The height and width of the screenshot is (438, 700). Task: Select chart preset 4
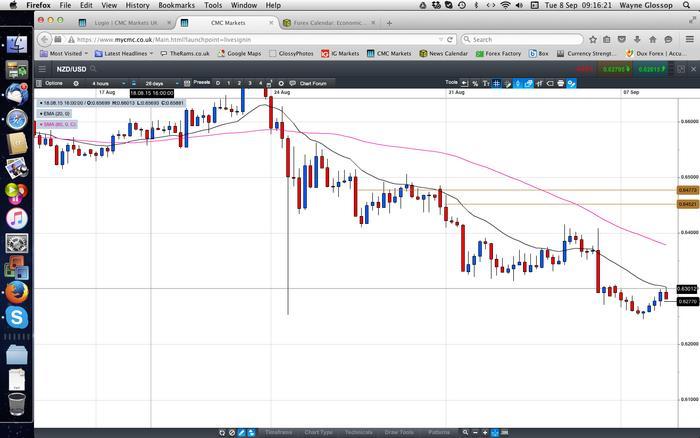[x=261, y=83]
